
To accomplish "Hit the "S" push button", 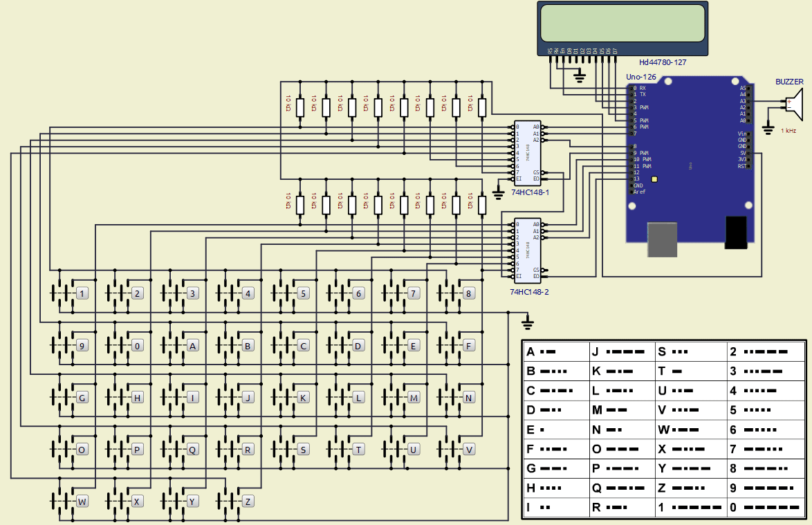I will 303,450.
